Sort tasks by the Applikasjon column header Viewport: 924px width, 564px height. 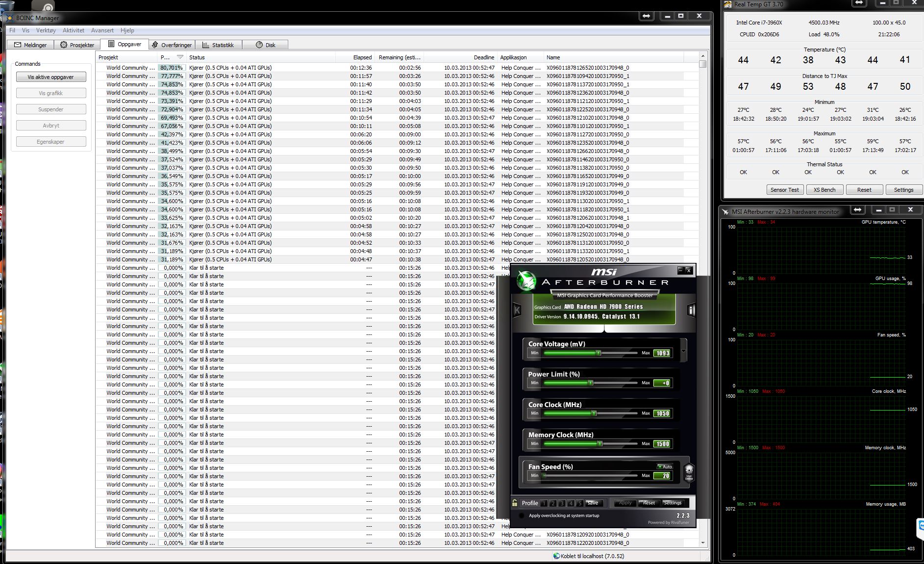(520, 57)
